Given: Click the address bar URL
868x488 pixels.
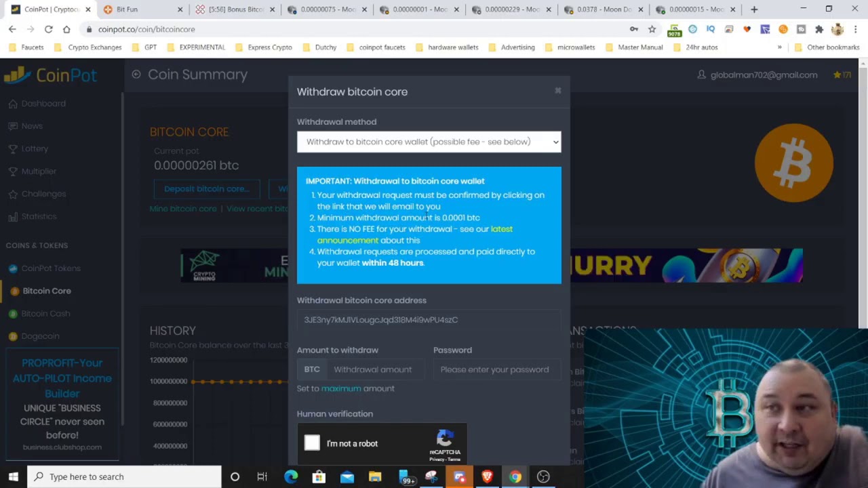Looking at the screenshot, I should pyautogui.click(x=146, y=29).
